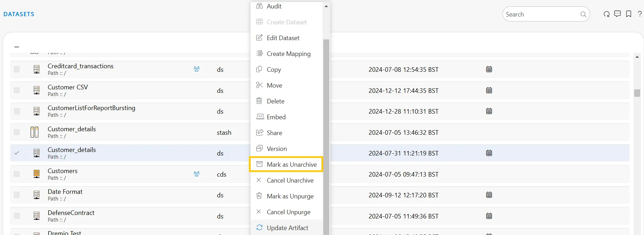Viewport: 644px width, 235px height.
Task: Open calendar icon for CustomerListForReportBursting
Action: [x=489, y=111]
